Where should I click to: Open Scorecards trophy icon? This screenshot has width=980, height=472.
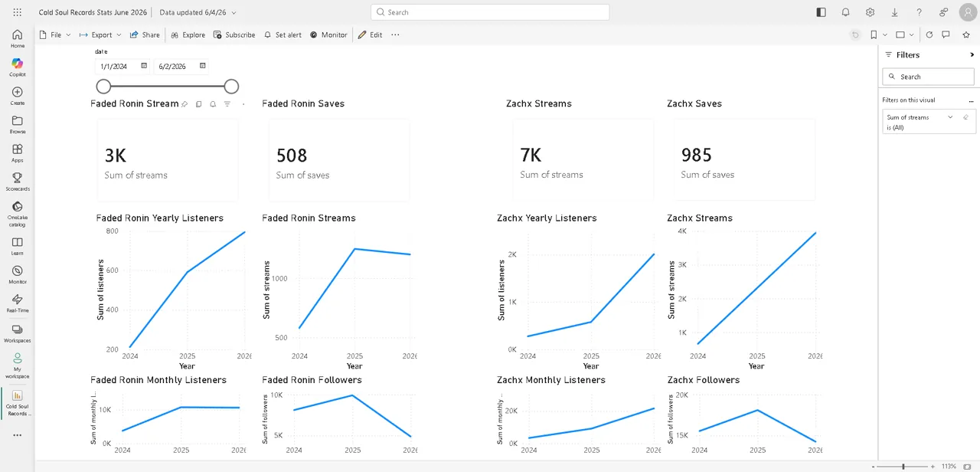coord(18,182)
